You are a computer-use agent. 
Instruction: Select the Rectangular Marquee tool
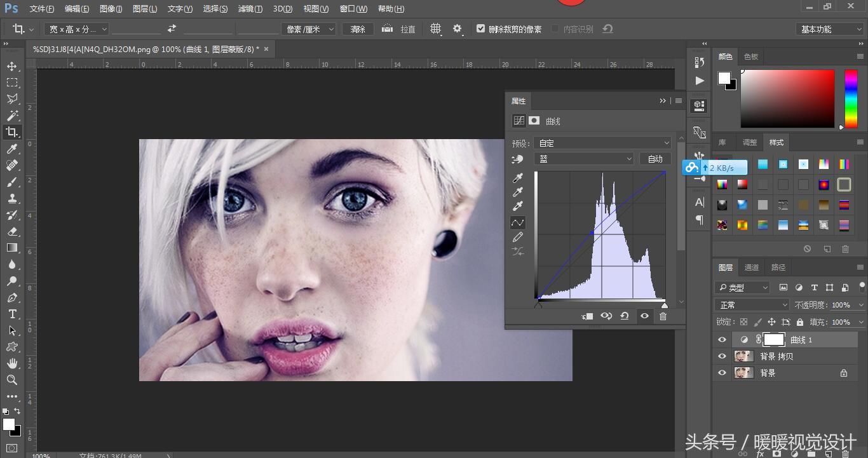12,83
